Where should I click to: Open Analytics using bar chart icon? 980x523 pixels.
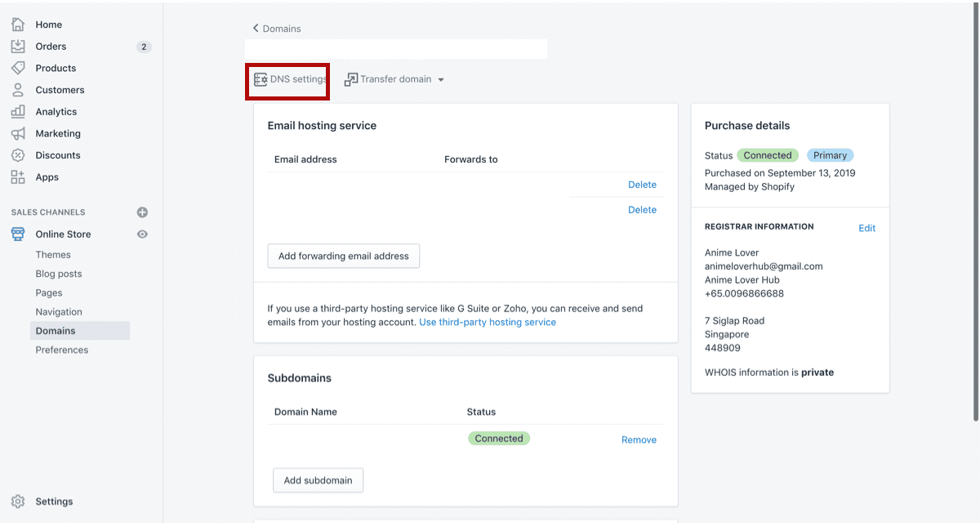coord(18,112)
